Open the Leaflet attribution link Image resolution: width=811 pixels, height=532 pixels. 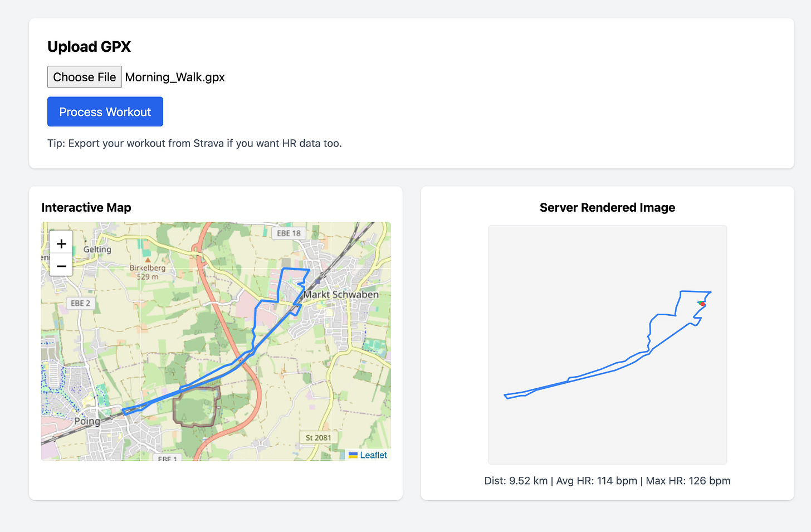372,455
